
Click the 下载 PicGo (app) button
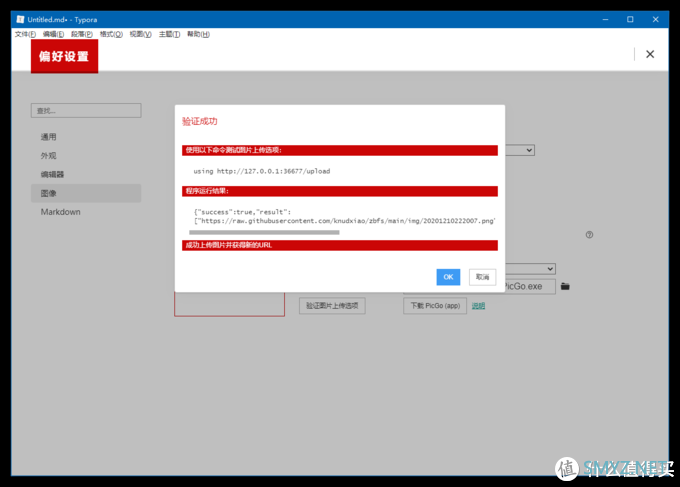[x=434, y=305]
